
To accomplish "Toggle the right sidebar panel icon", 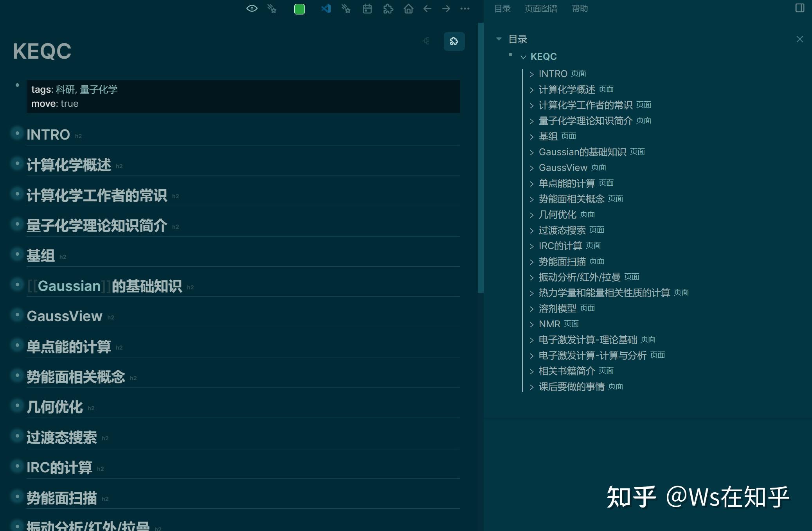I will coord(799,7).
